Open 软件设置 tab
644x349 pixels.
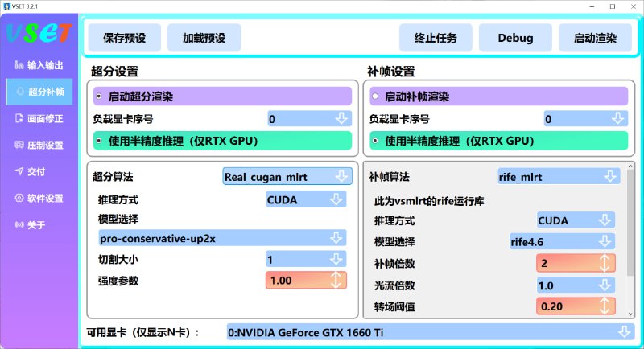pyautogui.click(x=39, y=198)
